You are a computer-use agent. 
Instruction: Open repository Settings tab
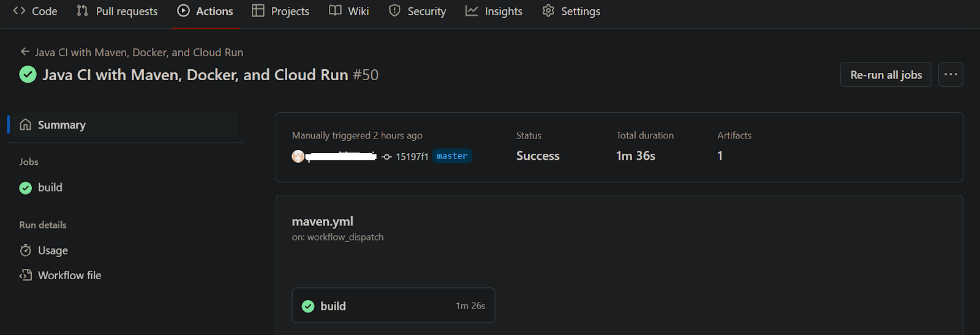click(571, 11)
